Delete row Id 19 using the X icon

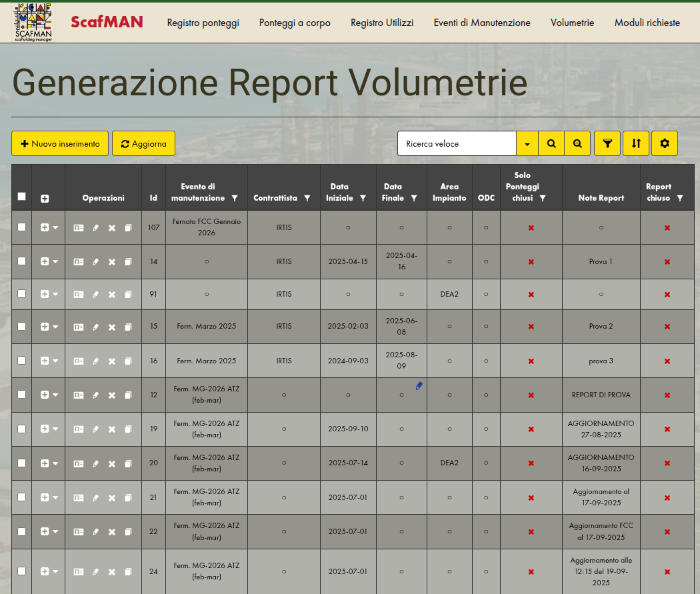112,429
